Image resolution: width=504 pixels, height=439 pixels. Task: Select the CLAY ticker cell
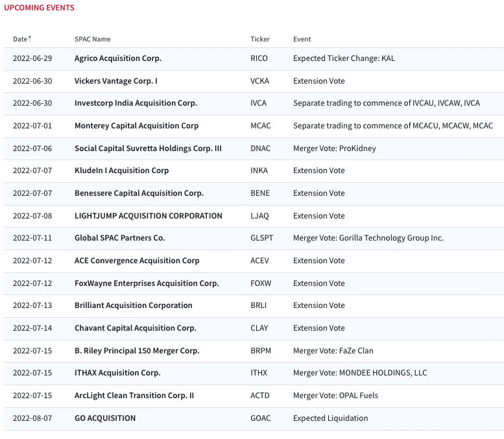click(x=259, y=328)
